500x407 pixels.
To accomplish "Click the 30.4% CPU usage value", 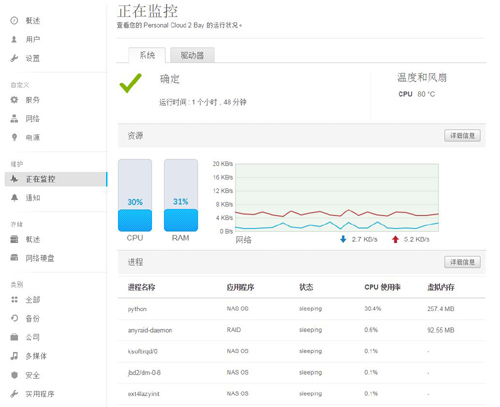I will pos(373,309).
